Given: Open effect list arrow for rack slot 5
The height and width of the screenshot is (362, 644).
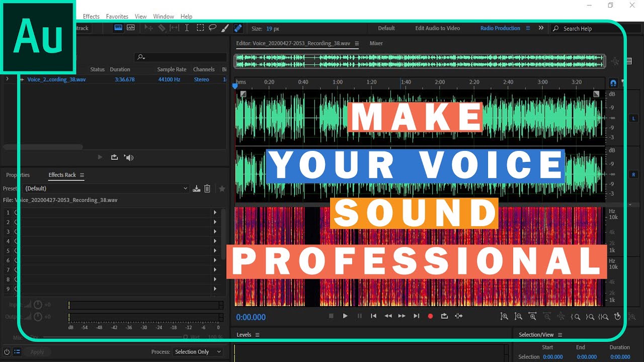Looking at the screenshot, I should click(x=215, y=251).
